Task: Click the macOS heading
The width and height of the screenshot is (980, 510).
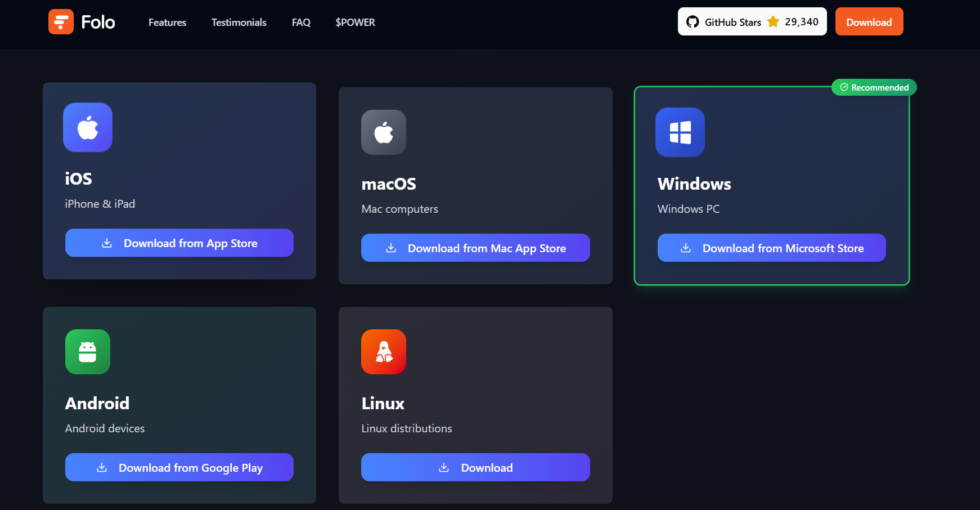Action: [389, 184]
